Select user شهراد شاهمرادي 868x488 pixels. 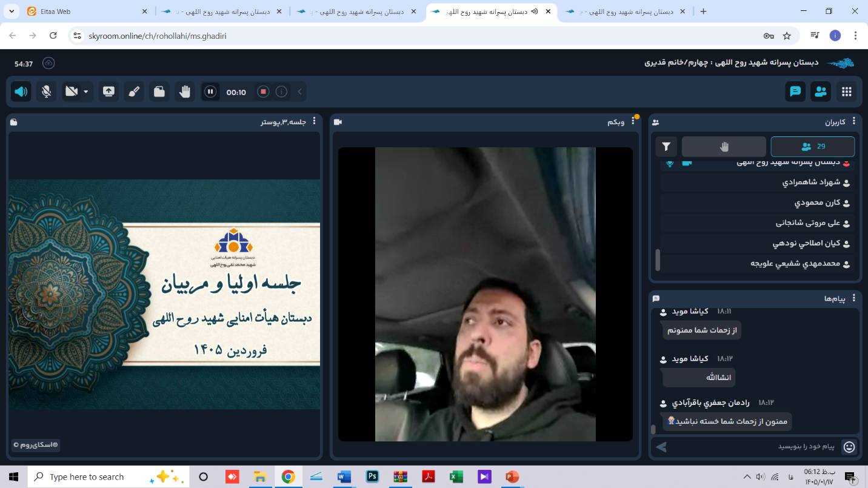758,182
